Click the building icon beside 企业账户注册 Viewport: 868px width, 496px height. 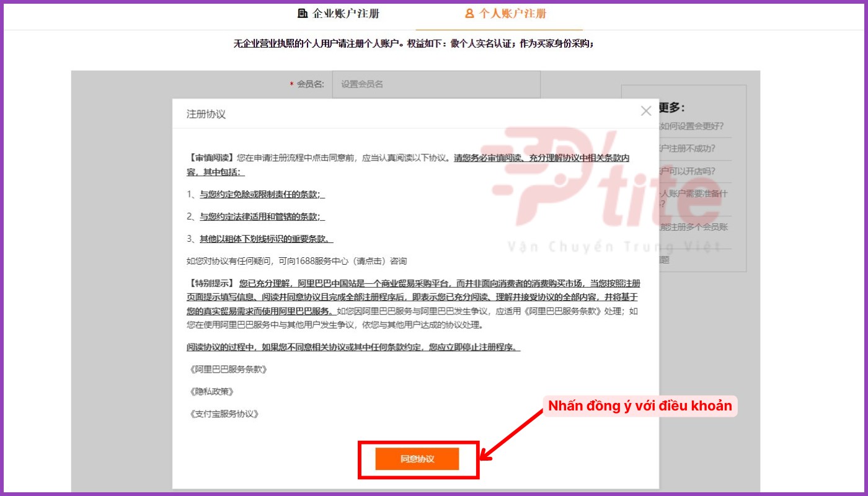(303, 13)
